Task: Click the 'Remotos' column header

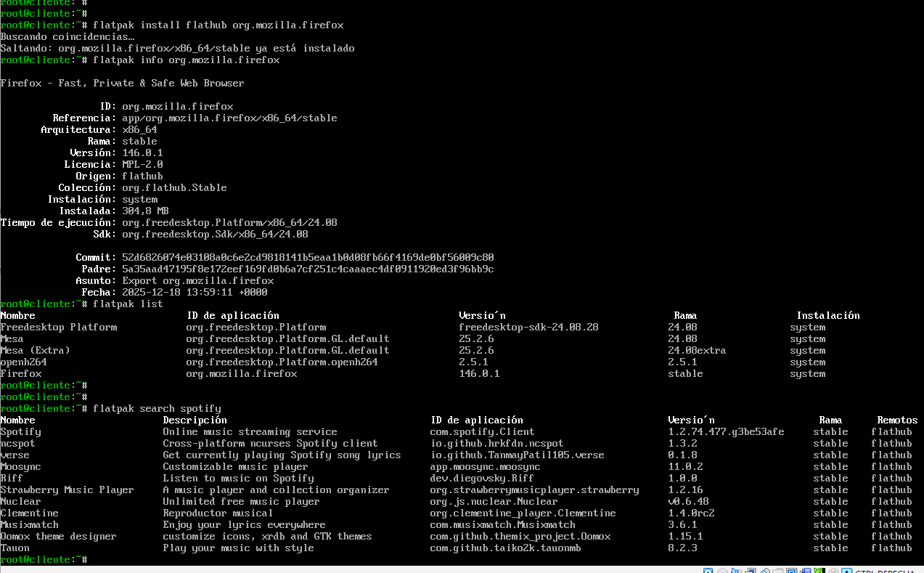Action: click(x=897, y=420)
